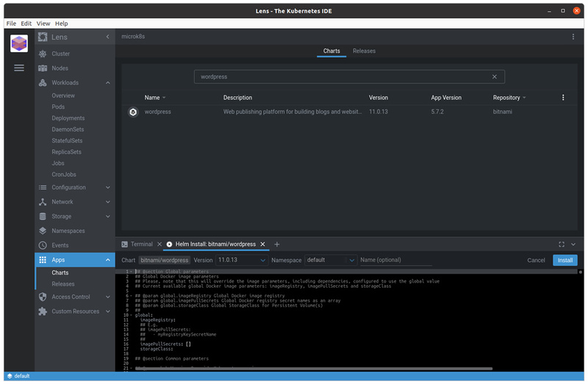This screenshot has width=588, height=384.
Task: Open the Namespace default dropdown
Action: tap(330, 260)
